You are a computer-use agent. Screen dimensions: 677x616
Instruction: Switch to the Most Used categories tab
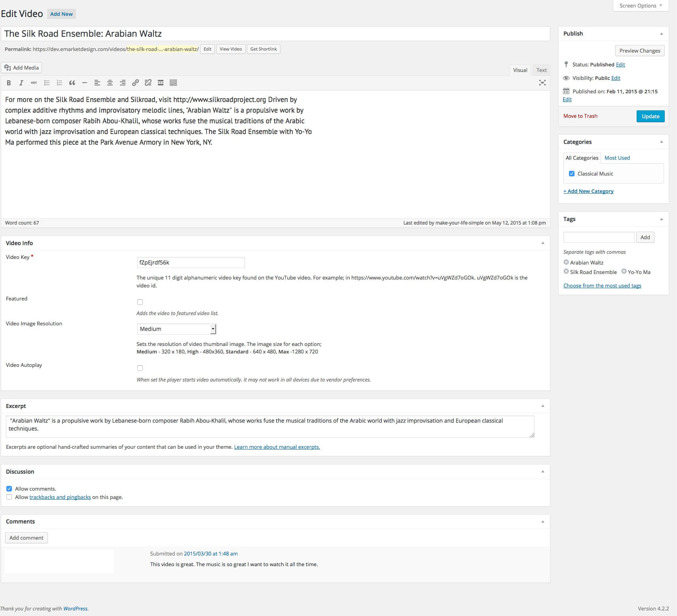pos(617,158)
